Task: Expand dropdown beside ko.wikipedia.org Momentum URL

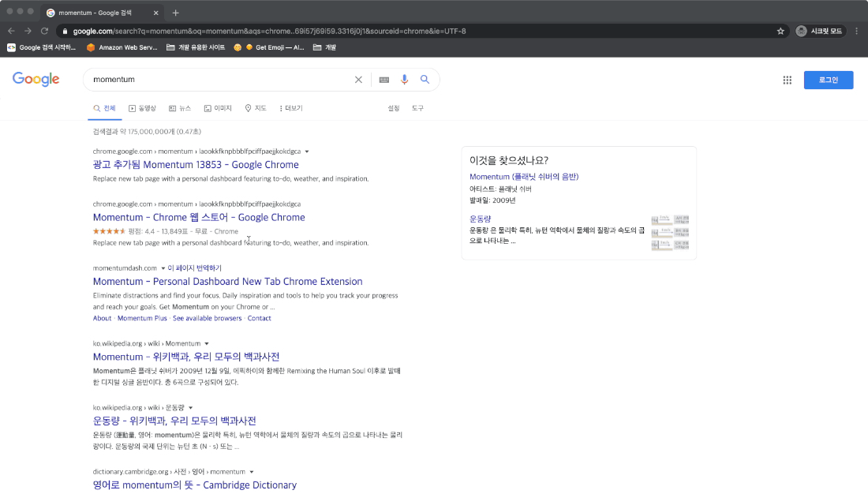Action: point(207,344)
